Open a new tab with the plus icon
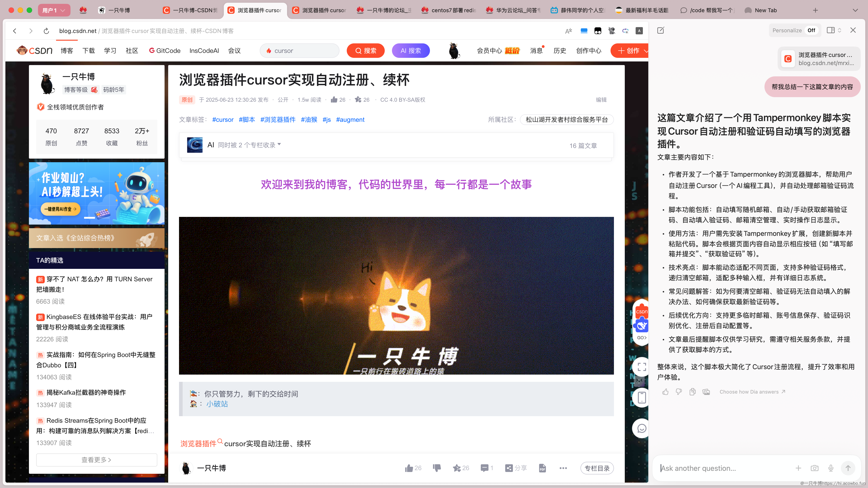 pos(815,10)
